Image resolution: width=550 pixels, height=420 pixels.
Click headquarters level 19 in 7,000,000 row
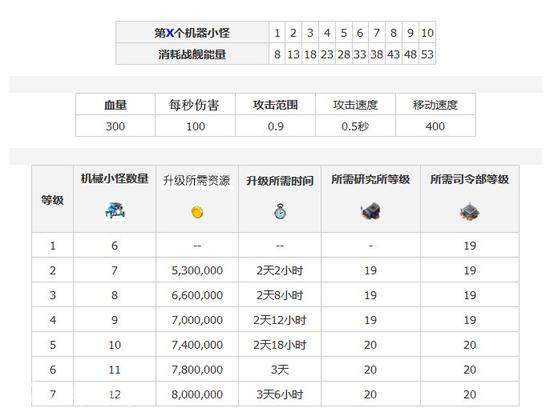pyautogui.click(x=470, y=320)
